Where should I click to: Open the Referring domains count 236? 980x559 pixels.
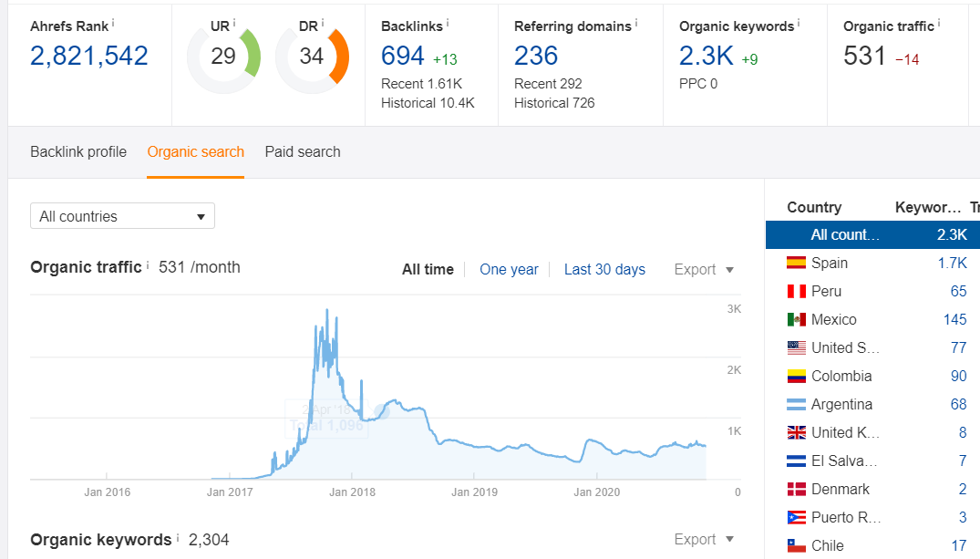point(536,56)
